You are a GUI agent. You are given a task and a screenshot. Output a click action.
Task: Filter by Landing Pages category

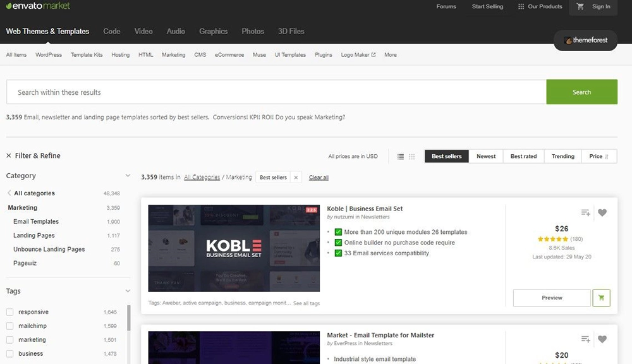pos(34,236)
